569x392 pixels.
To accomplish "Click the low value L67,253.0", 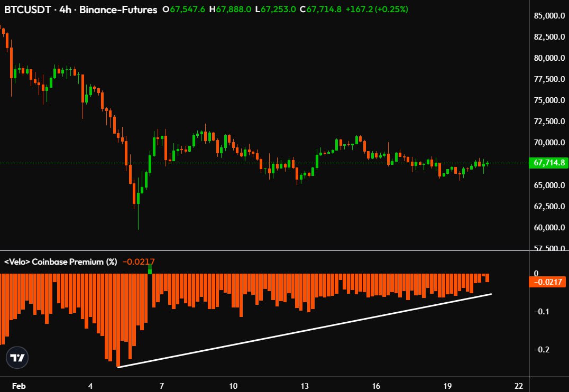I will coord(276,10).
